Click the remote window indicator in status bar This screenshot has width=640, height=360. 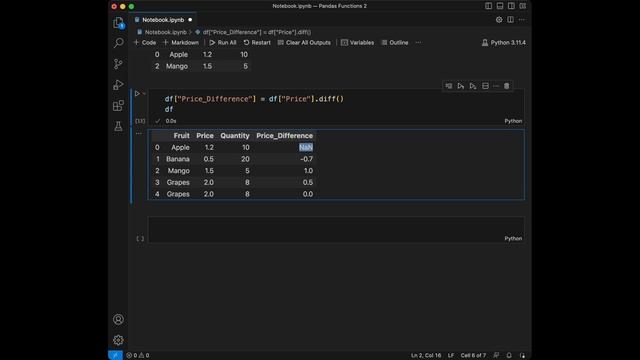[116, 356]
